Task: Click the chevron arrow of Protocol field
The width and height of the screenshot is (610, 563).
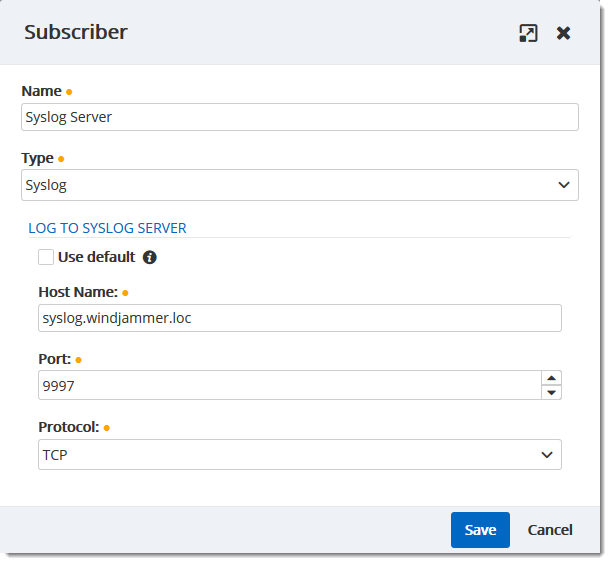Action: 547,455
